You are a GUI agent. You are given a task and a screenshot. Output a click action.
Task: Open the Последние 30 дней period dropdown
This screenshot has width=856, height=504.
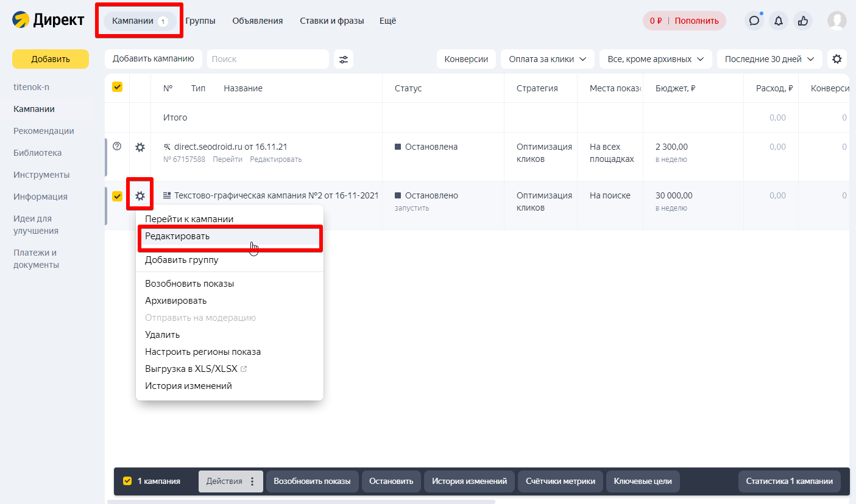coord(769,59)
